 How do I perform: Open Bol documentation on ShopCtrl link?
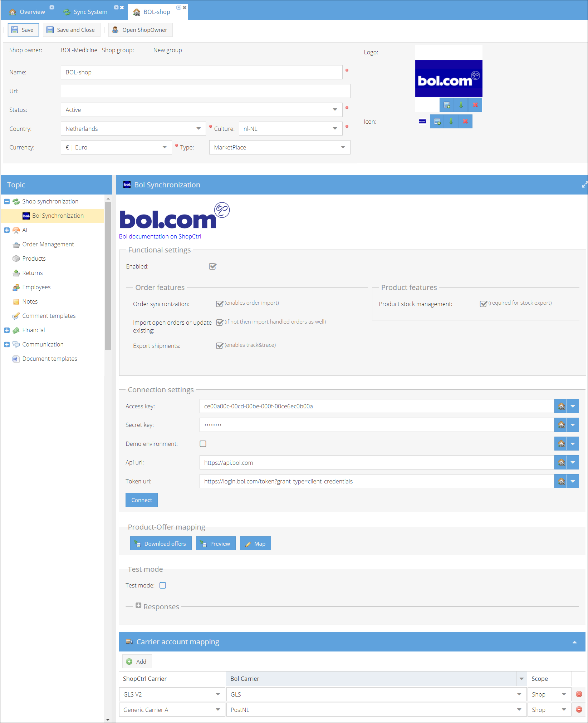[160, 236]
